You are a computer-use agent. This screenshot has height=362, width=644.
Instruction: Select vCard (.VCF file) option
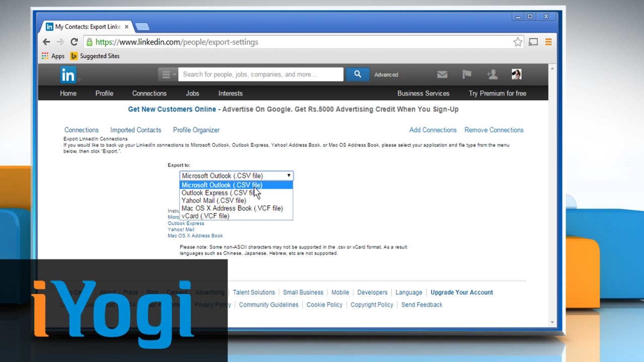[x=236, y=216]
